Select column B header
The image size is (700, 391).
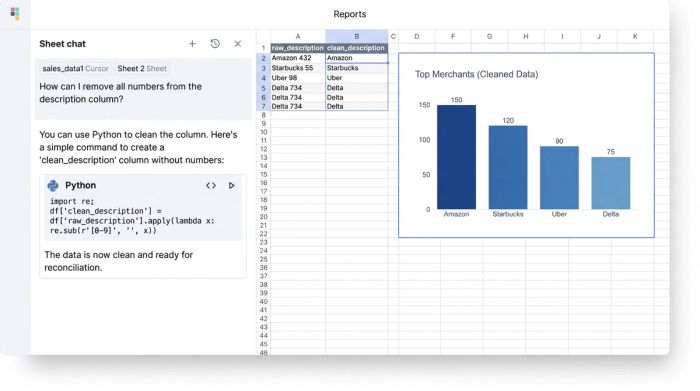(357, 36)
